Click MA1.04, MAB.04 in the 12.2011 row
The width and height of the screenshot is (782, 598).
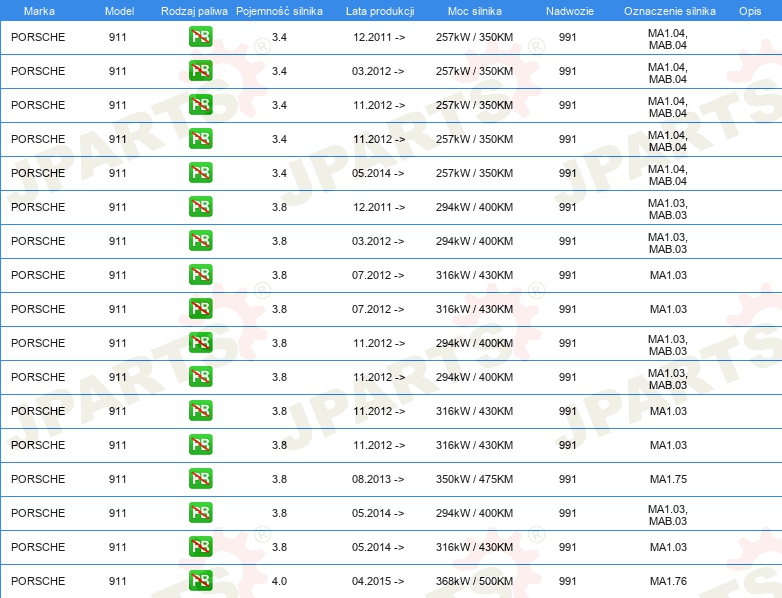point(668,39)
